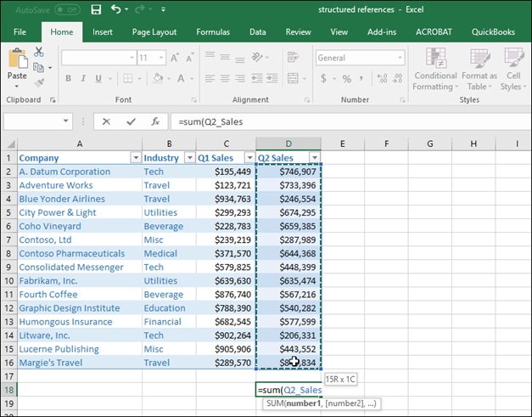Open the Add-ins tab
Image resolution: width=532 pixels, height=417 pixels.
coord(382,32)
